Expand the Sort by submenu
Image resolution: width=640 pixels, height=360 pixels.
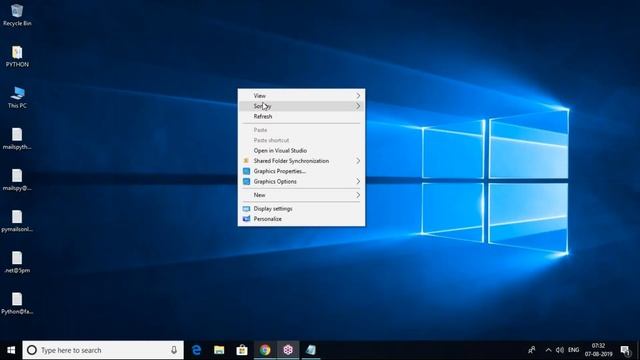(302, 106)
